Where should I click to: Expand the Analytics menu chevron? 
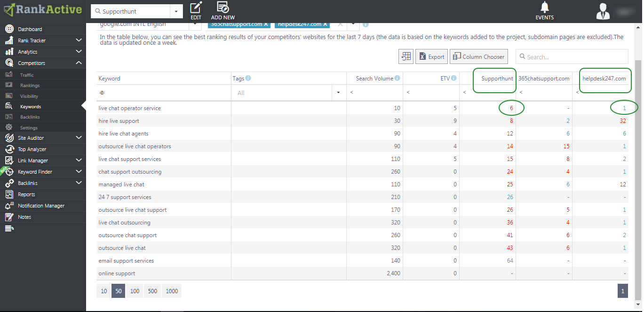(x=79, y=52)
